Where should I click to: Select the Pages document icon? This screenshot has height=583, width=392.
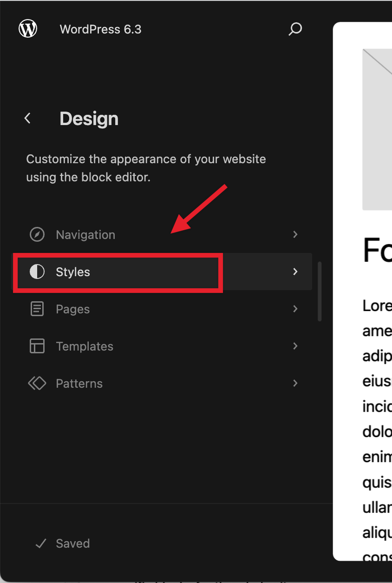tap(37, 309)
